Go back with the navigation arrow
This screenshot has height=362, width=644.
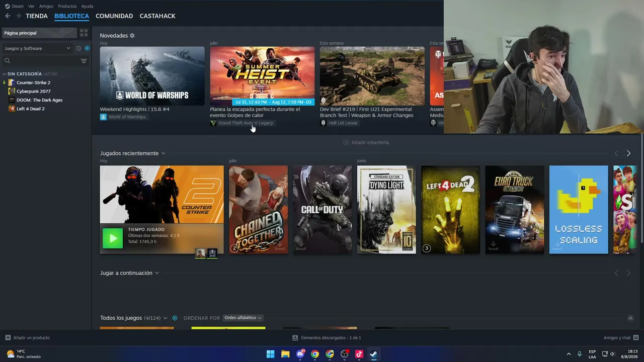click(x=8, y=16)
